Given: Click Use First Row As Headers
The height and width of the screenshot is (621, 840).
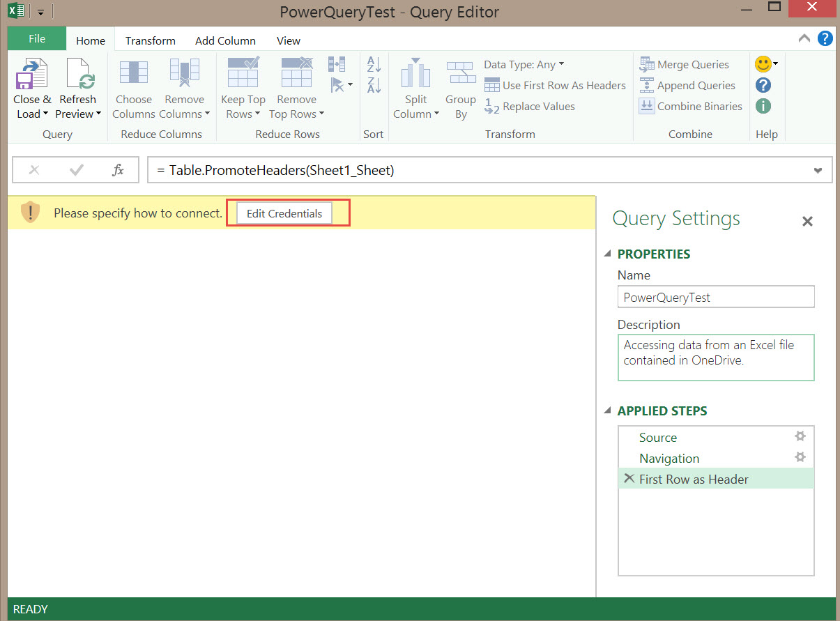Looking at the screenshot, I should (x=555, y=85).
